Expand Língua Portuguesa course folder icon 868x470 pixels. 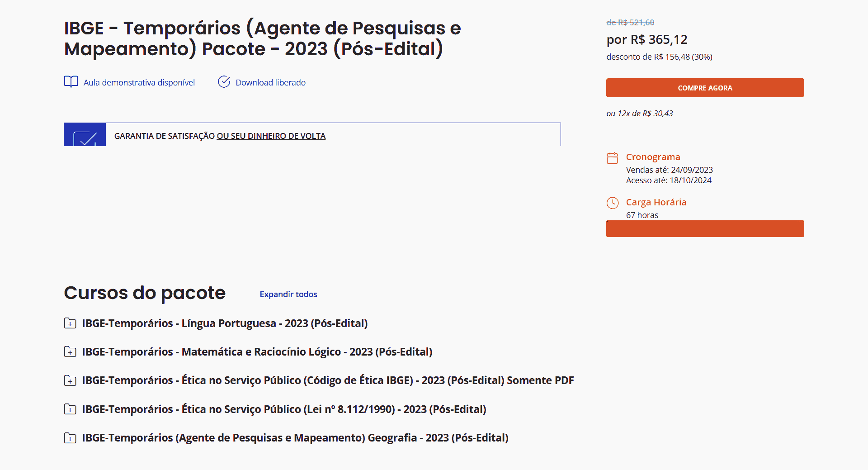click(70, 323)
